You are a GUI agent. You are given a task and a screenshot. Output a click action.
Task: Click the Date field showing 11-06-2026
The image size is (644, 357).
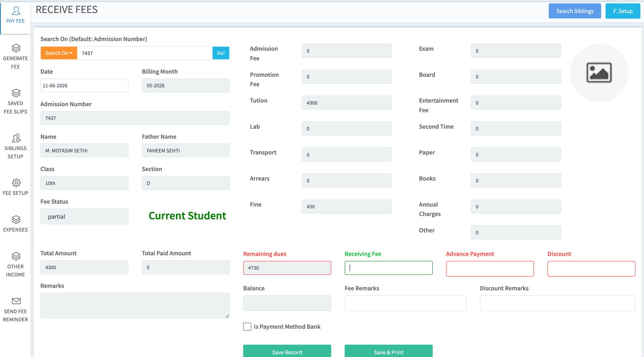point(85,86)
